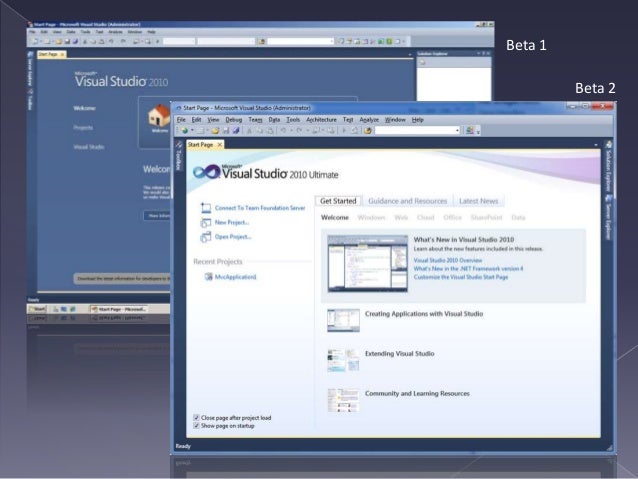Screen dimensions: 638x479
Task: Click Server Explorer side tab in Beta 1
Action: coord(30,69)
